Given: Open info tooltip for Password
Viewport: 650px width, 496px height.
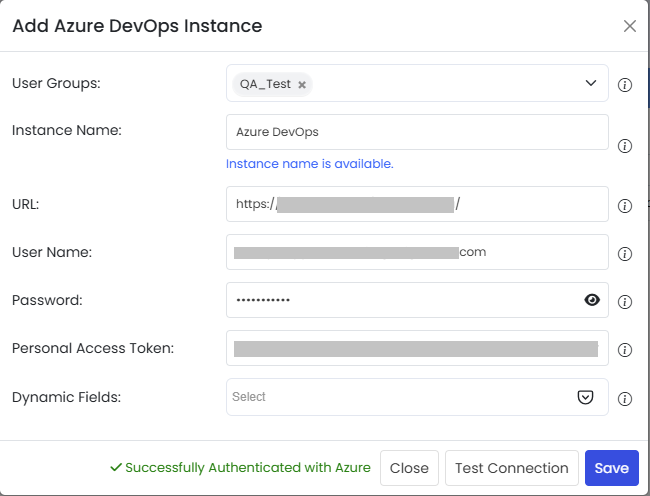Looking at the screenshot, I should tap(625, 302).
